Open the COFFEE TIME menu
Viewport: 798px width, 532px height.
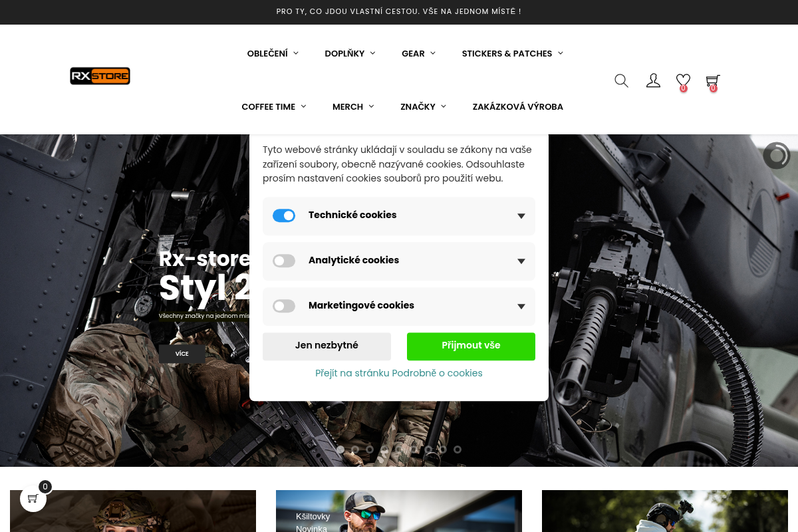(273, 106)
